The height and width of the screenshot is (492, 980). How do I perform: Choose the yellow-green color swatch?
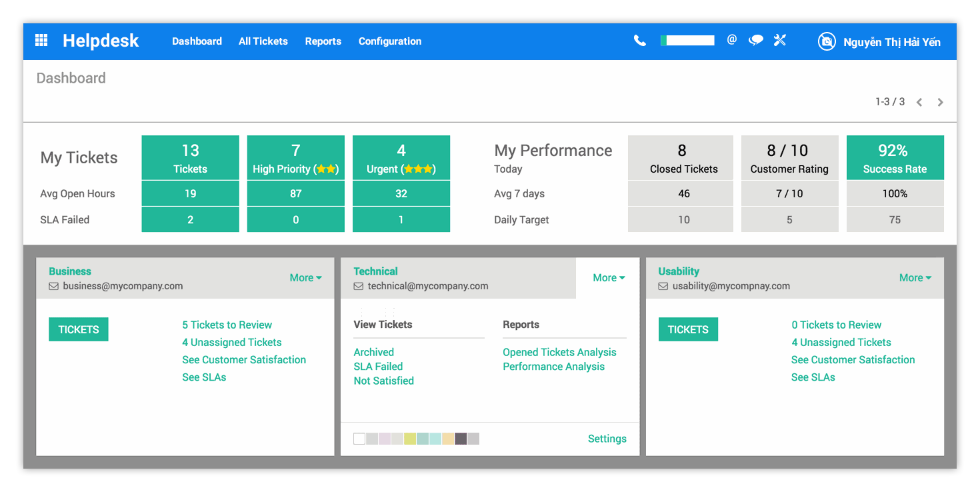click(410, 439)
